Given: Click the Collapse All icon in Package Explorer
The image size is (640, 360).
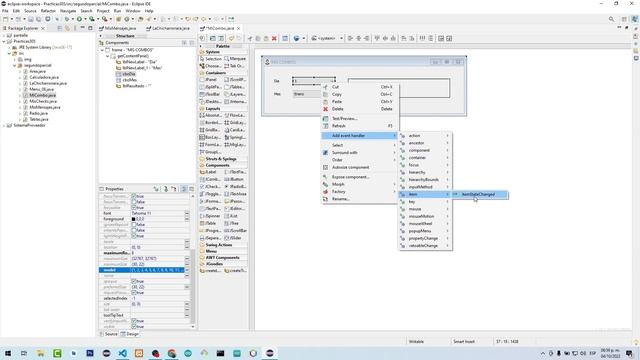Looking at the screenshot, I should click(x=60, y=28).
